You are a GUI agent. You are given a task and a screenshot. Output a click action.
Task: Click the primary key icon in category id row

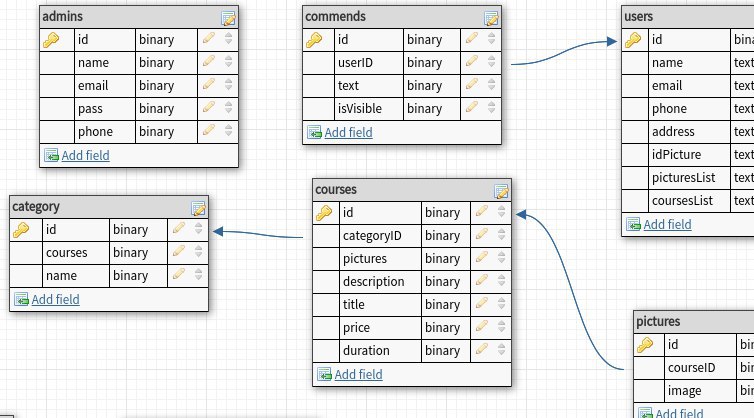(21, 229)
